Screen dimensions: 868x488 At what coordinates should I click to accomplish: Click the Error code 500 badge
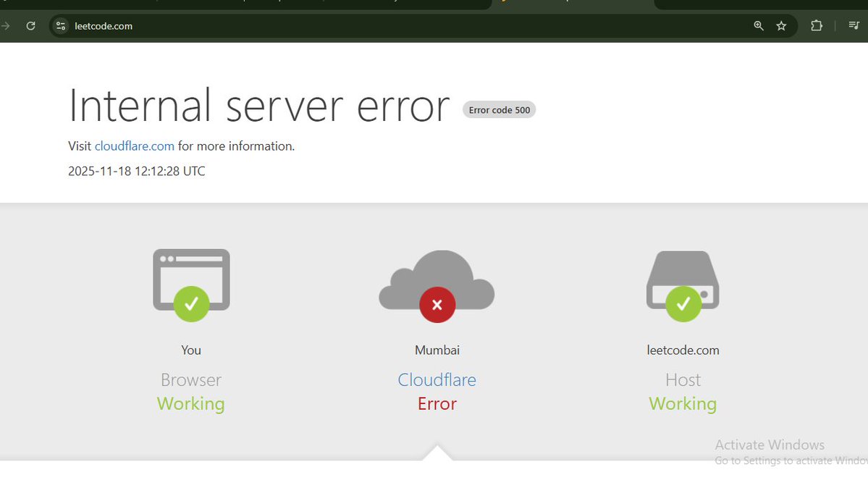click(500, 109)
